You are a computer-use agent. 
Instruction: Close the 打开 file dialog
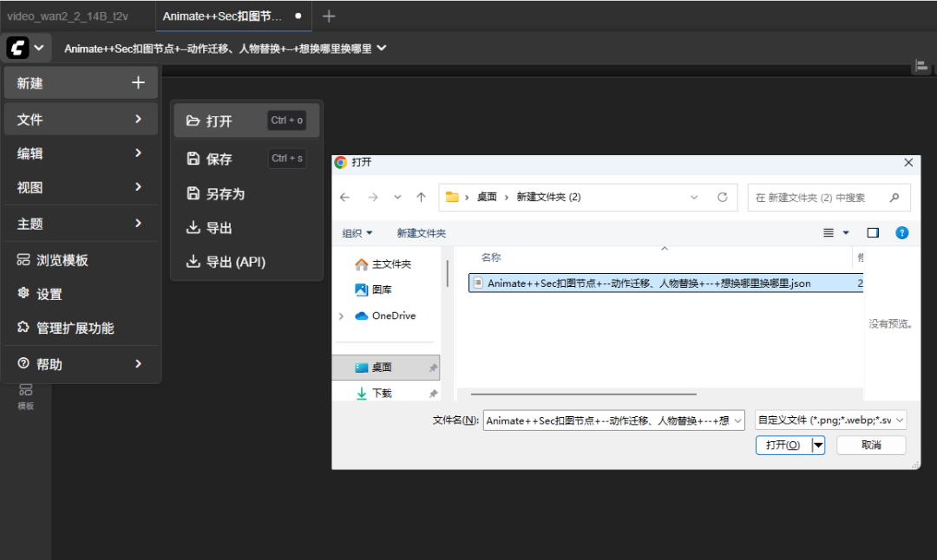point(908,162)
